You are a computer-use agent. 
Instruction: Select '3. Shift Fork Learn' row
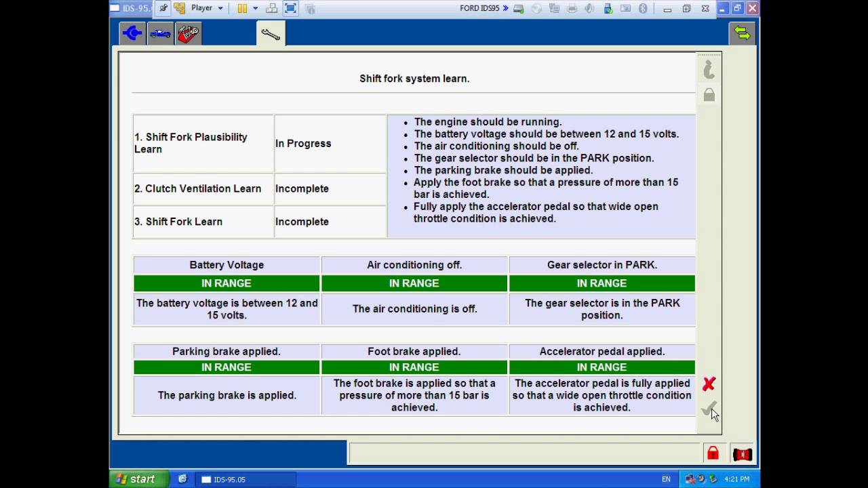(203, 222)
